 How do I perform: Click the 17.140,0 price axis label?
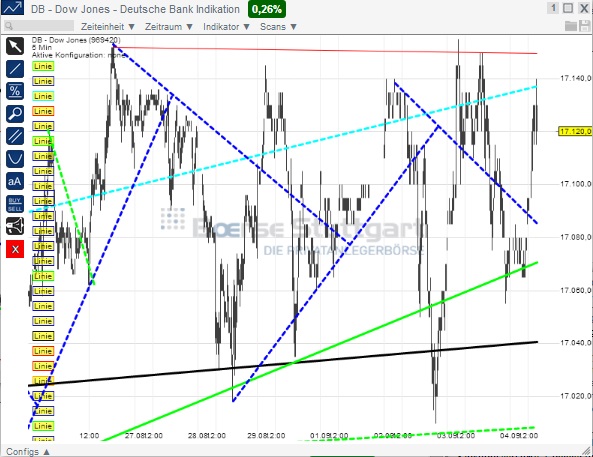576,78
